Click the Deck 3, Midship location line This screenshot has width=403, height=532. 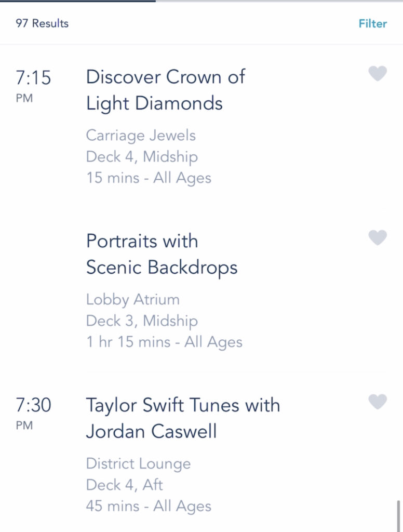pos(142,321)
